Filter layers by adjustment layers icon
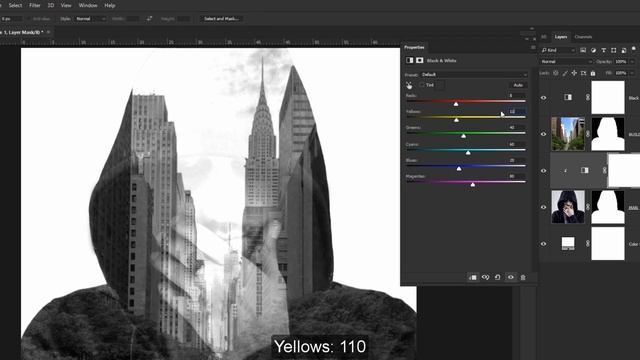The width and height of the screenshot is (640, 360). (593, 50)
